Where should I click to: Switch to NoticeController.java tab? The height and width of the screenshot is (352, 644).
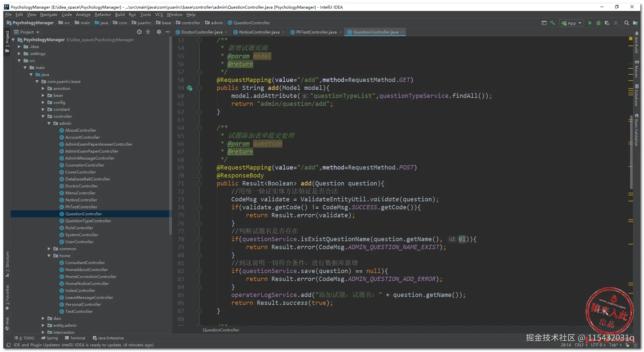[x=259, y=32]
